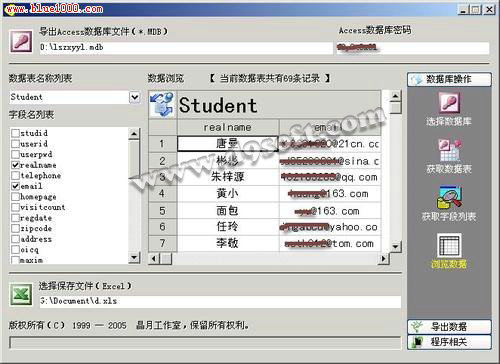Check the oicq field checkbox
Image resolution: width=500 pixels, height=364 pixels.
(15, 249)
